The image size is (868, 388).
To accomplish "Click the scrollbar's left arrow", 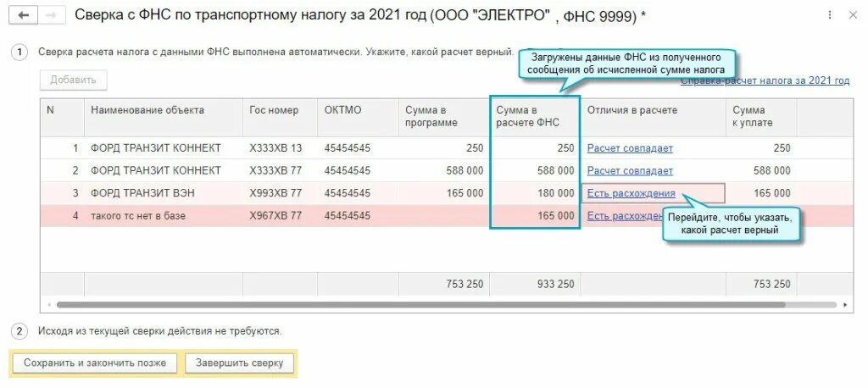I will 49,305.
